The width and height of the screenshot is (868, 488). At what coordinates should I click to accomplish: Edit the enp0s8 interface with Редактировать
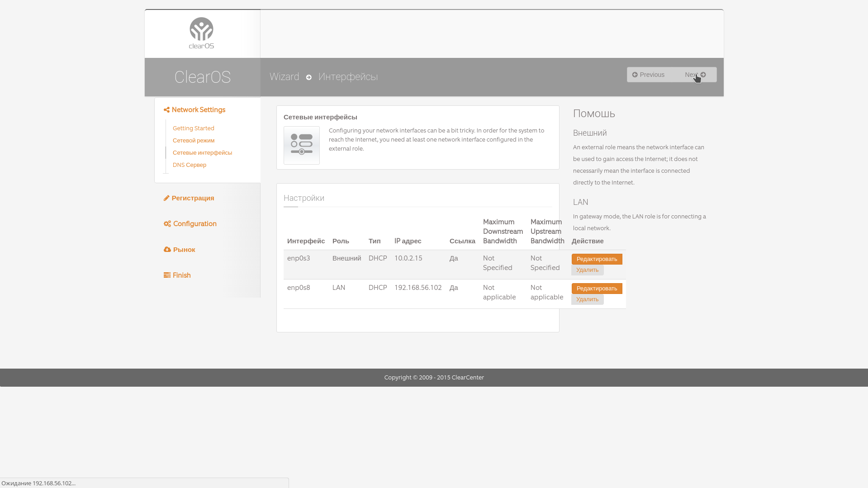tap(597, 289)
